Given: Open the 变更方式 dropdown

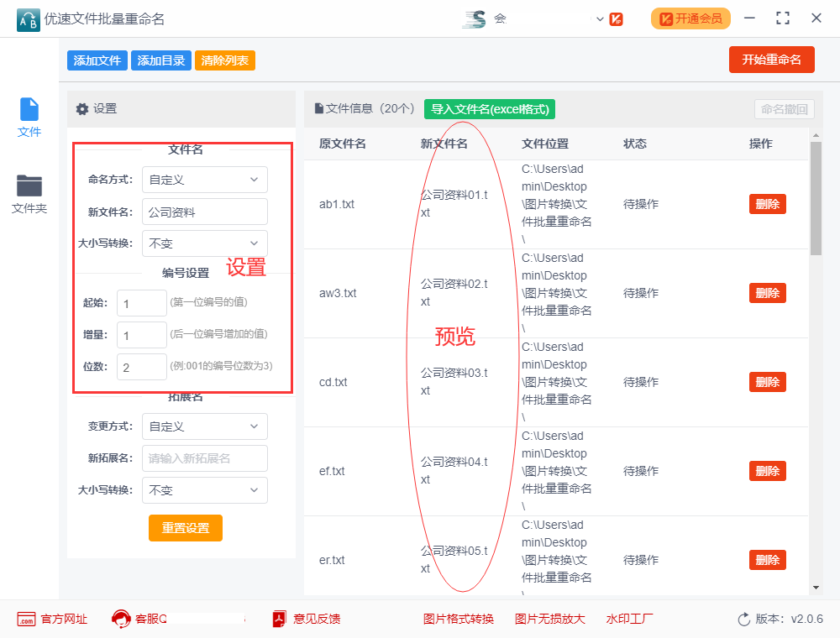Looking at the screenshot, I should pos(205,426).
